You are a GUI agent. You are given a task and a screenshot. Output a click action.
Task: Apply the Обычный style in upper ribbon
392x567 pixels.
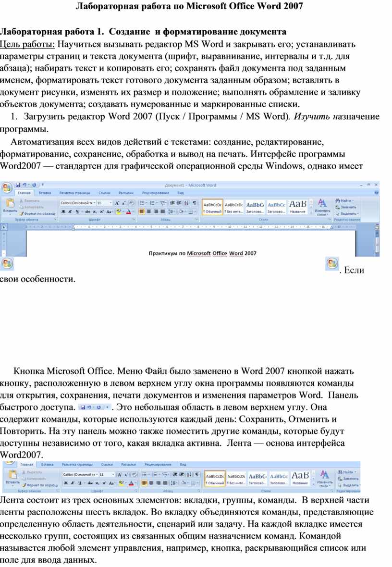click(212, 207)
